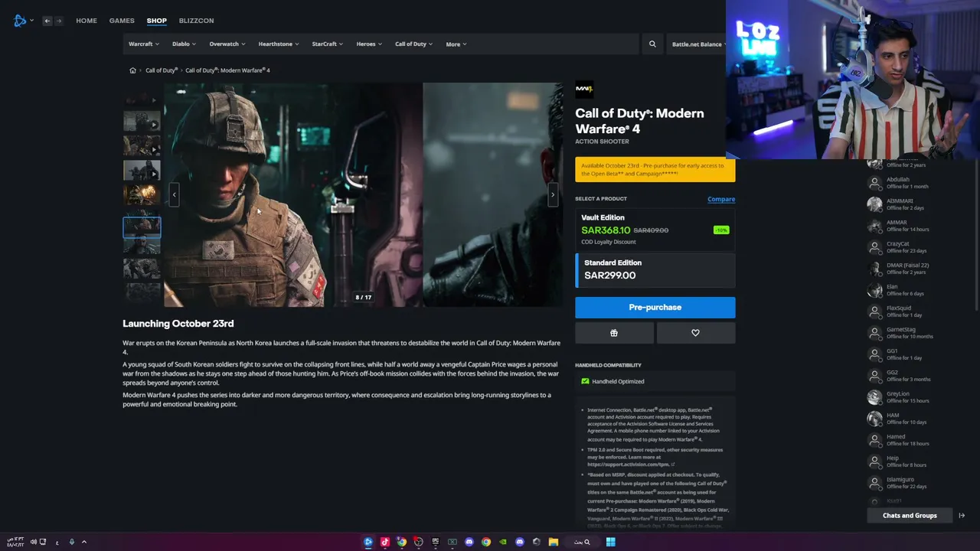Add the game to wishlist with heart icon

coord(695,333)
